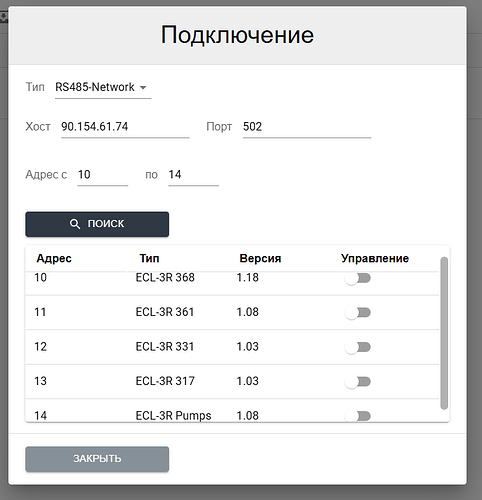482x500 pixels.
Task: Toggle control switch for address 11
Action: [358, 313]
